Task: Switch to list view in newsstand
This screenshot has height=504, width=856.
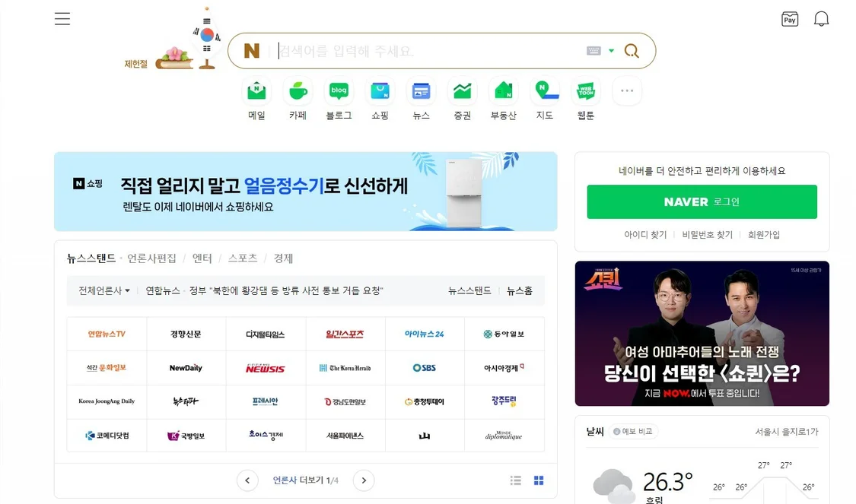Action: (515, 480)
